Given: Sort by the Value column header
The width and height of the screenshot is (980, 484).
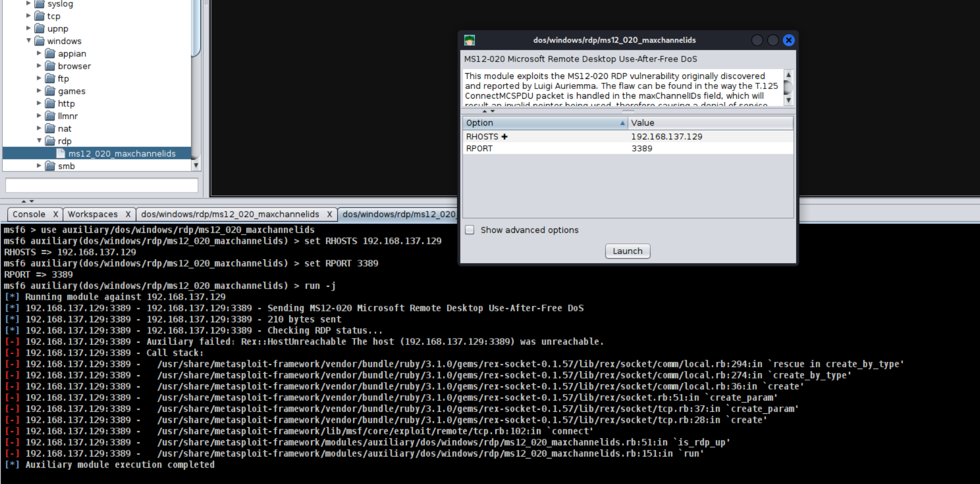Looking at the screenshot, I should tap(710, 123).
